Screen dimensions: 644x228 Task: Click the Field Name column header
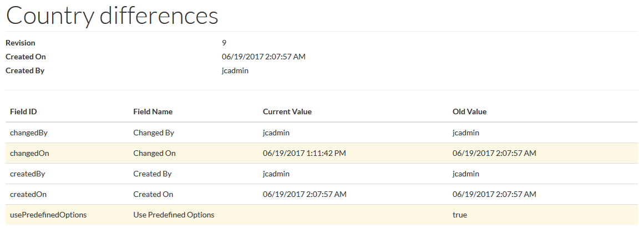[x=153, y=112]
